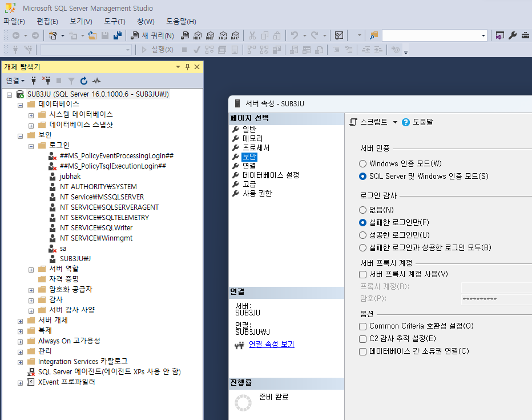This screenshot has height=420, width=532.
Task: Select Windows authentication mode radio button
Action: 362,163
